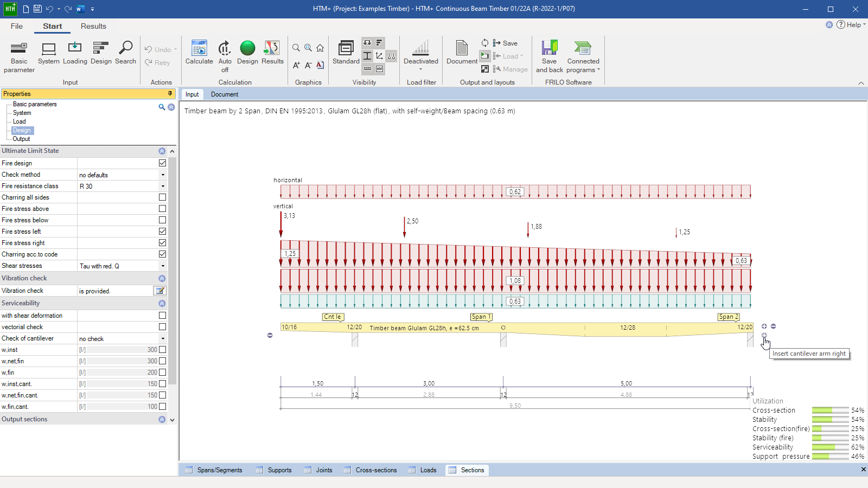This screenshot has height=488, width=868.
Task: Uncheck Fire stress left
Action: click(x=162, y=232)
